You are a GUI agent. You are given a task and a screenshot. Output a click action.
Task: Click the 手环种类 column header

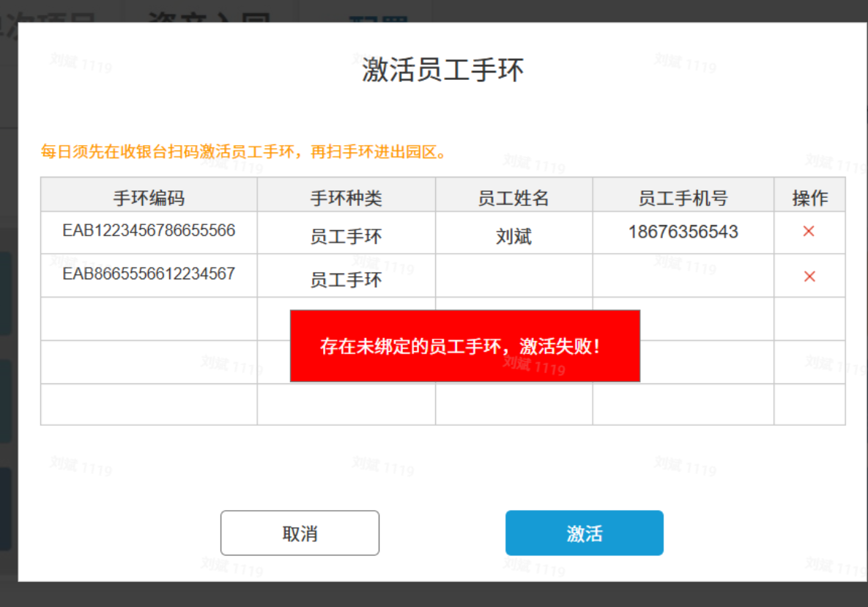[346, 198]
